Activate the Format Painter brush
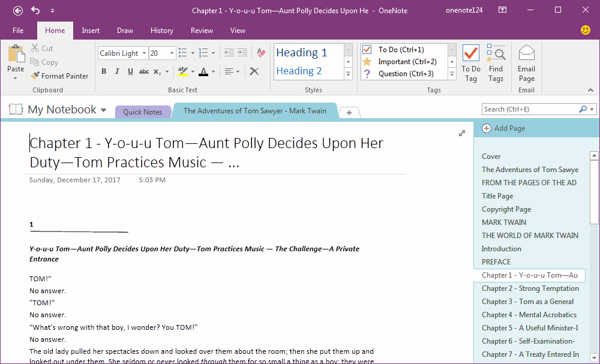 (59, 76)
